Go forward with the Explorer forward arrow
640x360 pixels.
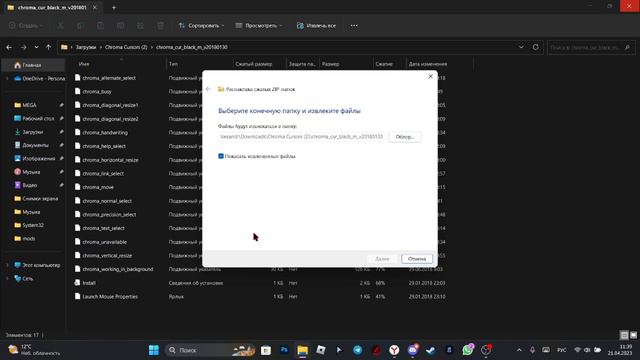pos(23,47)
